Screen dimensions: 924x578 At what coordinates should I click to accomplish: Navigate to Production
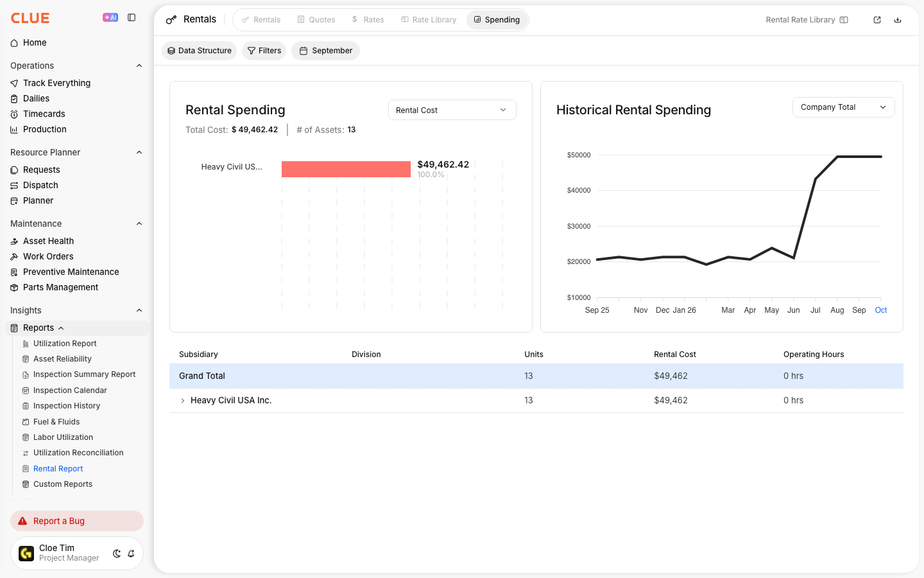44,129
